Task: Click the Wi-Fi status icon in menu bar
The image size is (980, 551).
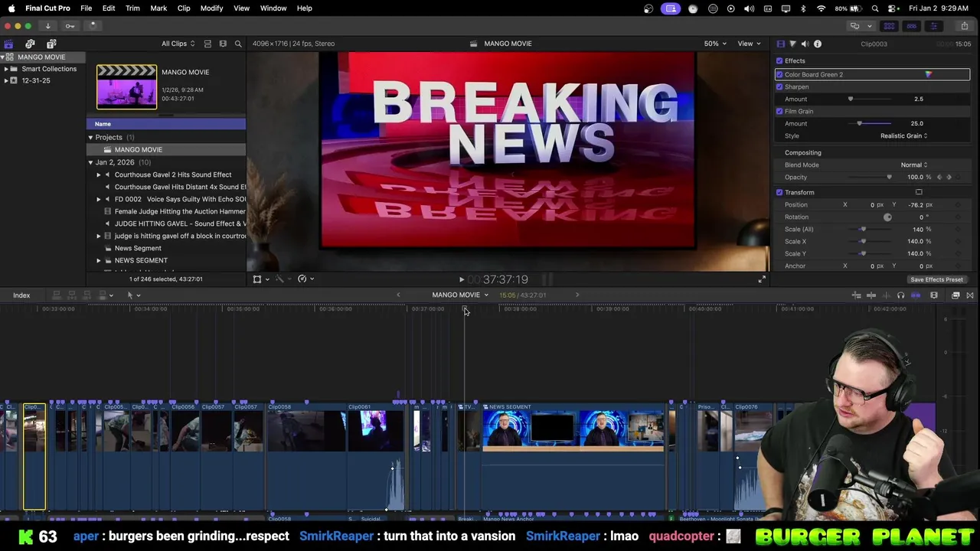Action: [821, 8]
